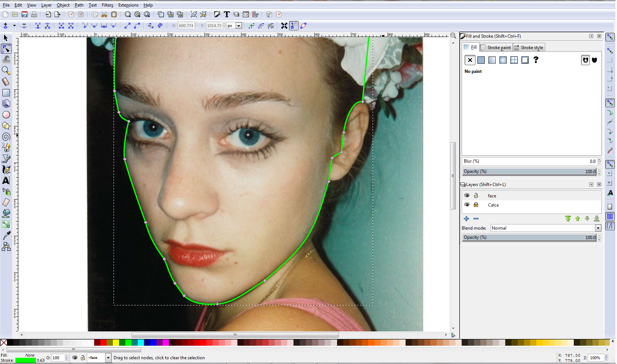This screenshot has width=617, height=364.
Task: Toggle show path outline button
Action: [x=303, y=26]
